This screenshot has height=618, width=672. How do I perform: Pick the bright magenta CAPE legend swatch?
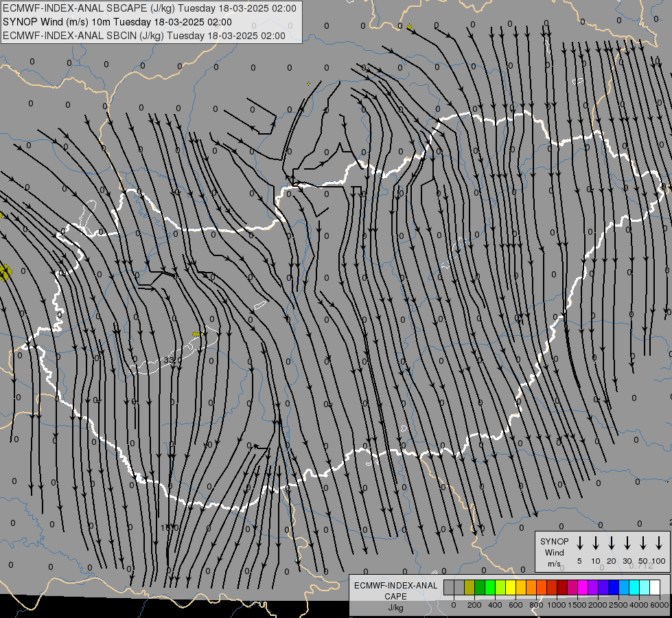(x=583, y=587)
